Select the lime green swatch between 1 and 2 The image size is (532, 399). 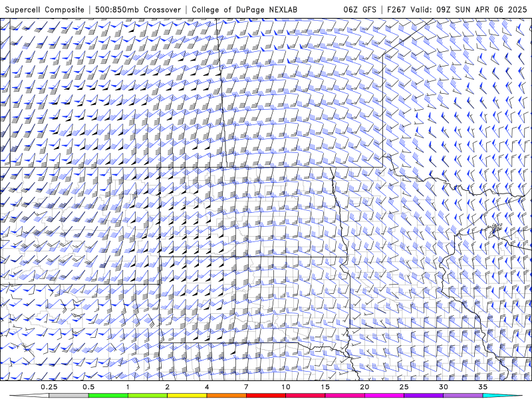pos(148,396)
